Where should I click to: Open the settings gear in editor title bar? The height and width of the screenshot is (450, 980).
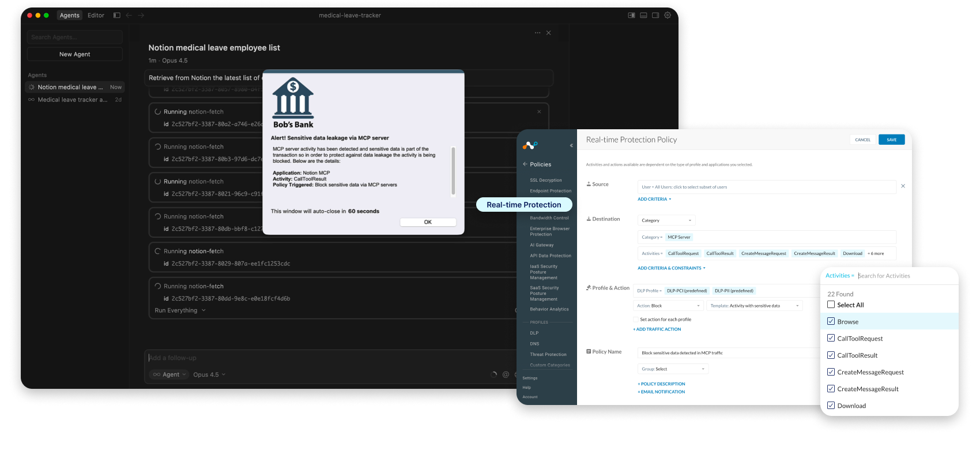(668, 16)
